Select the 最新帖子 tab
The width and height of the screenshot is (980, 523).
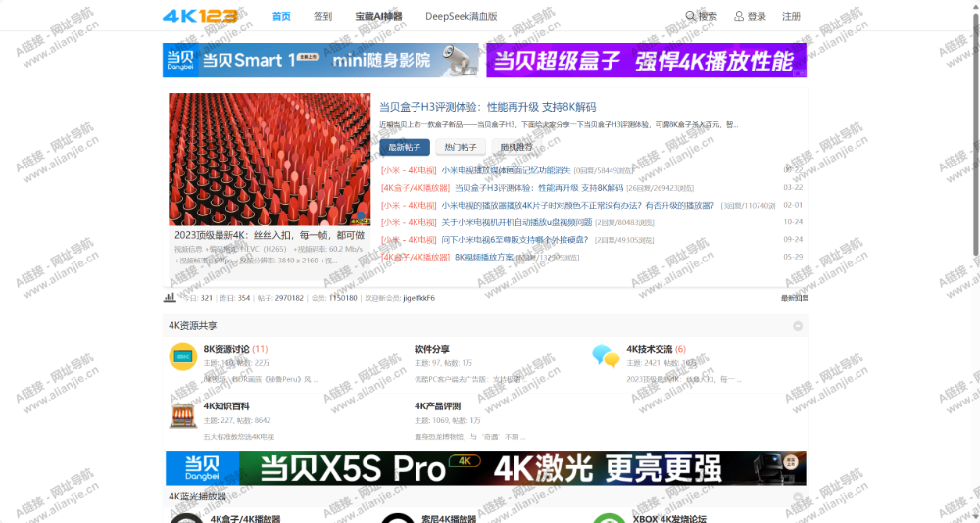click(405, 148)
